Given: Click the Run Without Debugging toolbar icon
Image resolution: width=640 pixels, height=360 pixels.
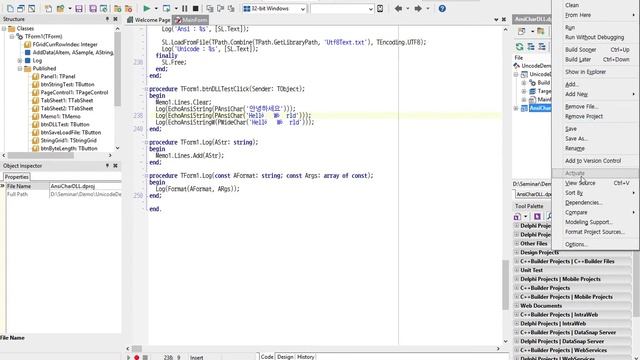Looking at the screenshot, I should pos(166,8).
